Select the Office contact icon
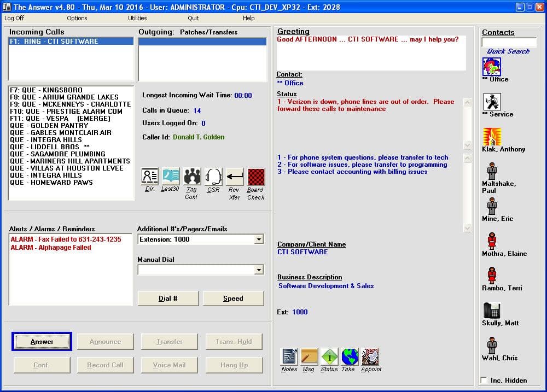 (x=491, y=66)
